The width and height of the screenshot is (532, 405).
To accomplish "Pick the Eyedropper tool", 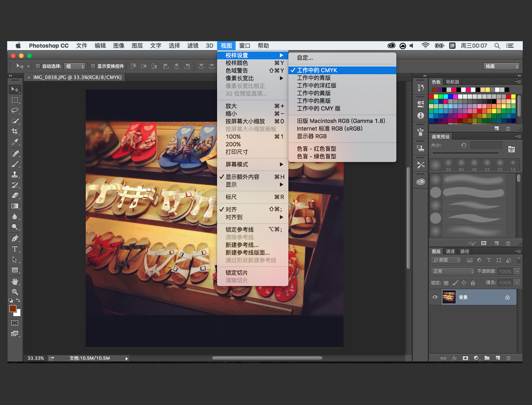I will (15, 142).
